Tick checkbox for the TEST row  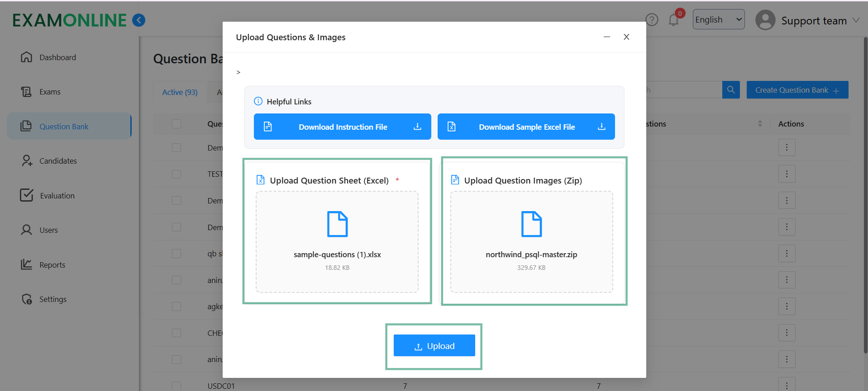click(x=176, y=174)
